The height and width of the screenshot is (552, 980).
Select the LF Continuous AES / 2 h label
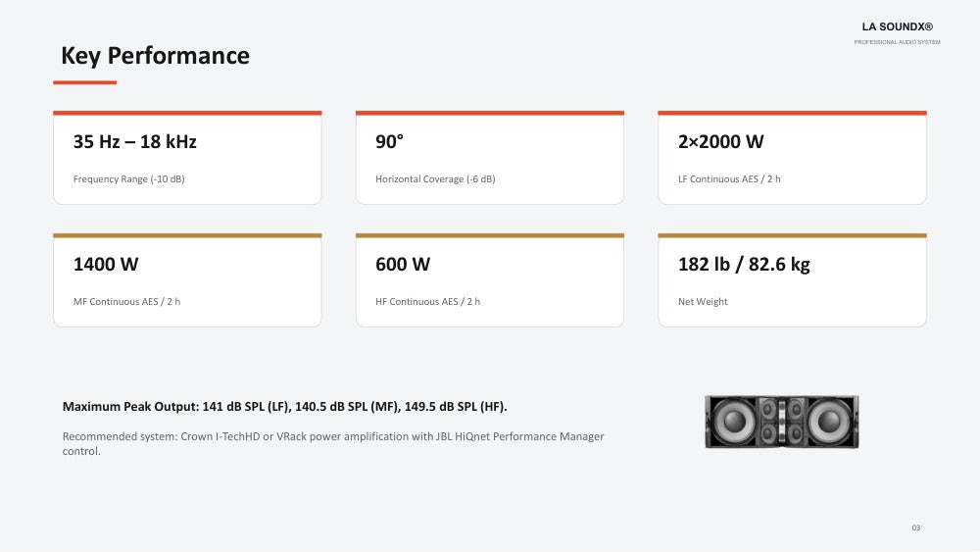click(729, 178)
